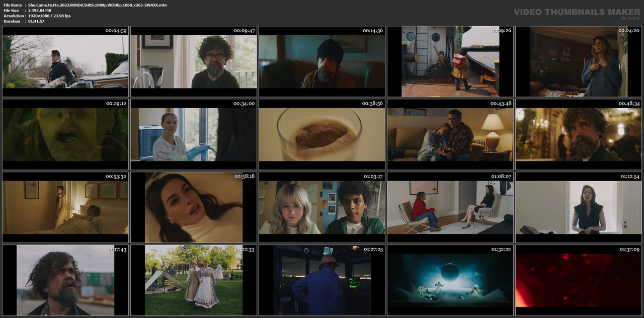Click the frame timestamped 01:17:43
Screen dimensions: 644x318
coord(65,280)
